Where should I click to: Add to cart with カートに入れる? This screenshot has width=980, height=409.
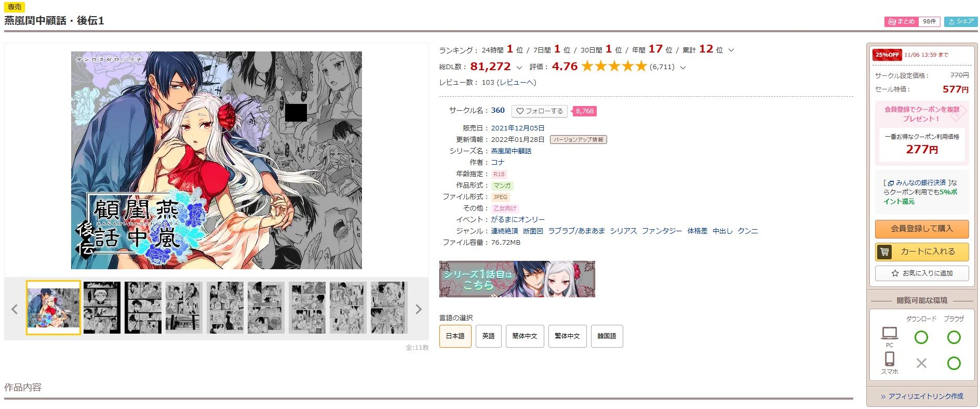click(922, 252)
